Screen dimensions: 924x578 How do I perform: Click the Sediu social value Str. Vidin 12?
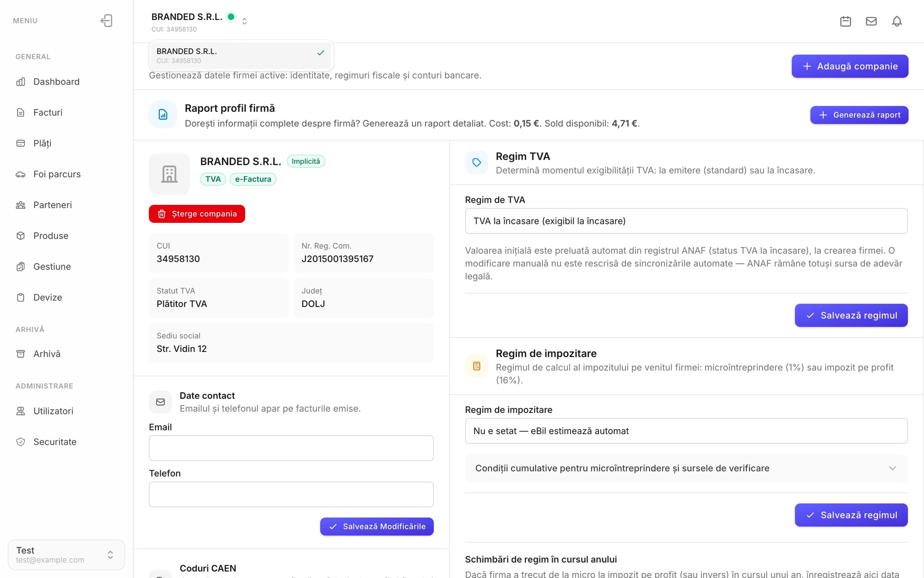(182, 349)
